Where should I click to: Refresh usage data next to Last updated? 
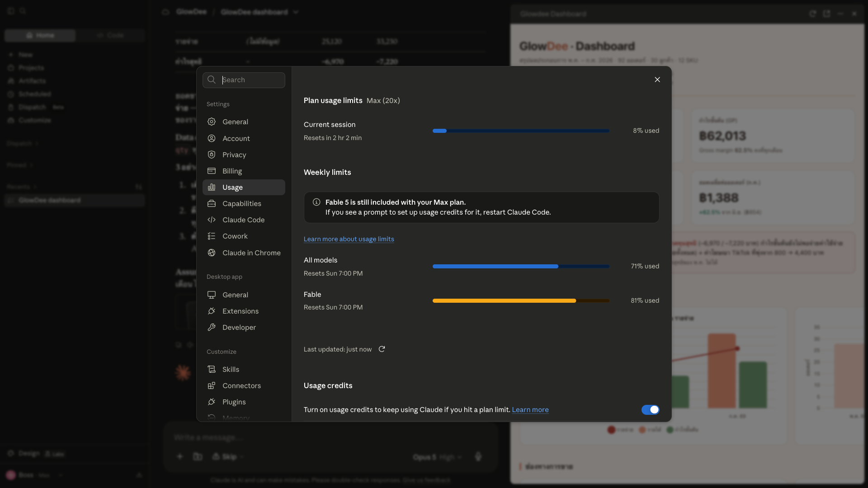tap(382, 349)
